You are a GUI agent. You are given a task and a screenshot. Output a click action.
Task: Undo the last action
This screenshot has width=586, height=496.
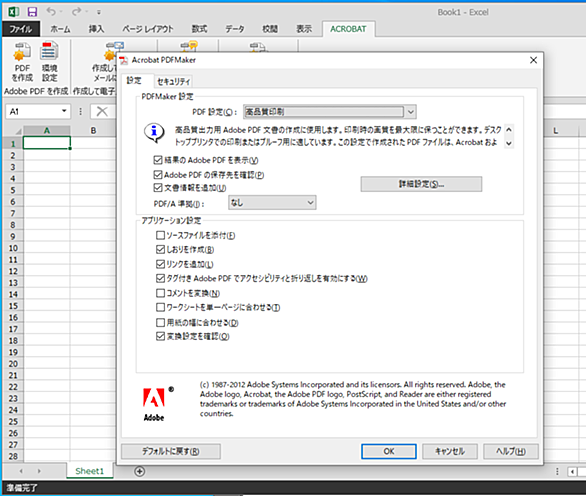click(51, 12)
